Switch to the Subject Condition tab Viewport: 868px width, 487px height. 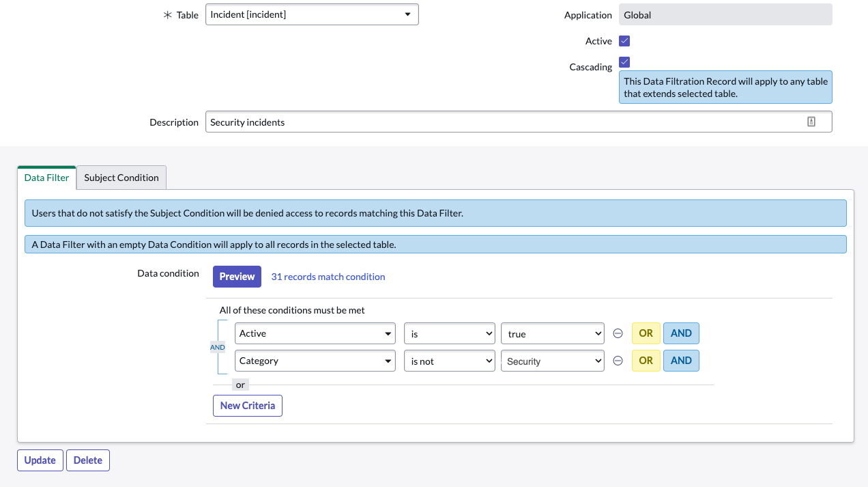point(121,178)
